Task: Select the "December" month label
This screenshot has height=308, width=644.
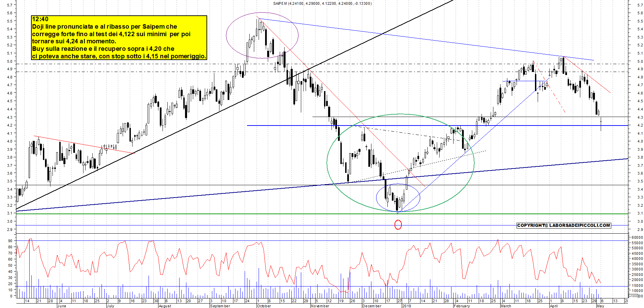Action: (x=372, y=306)
